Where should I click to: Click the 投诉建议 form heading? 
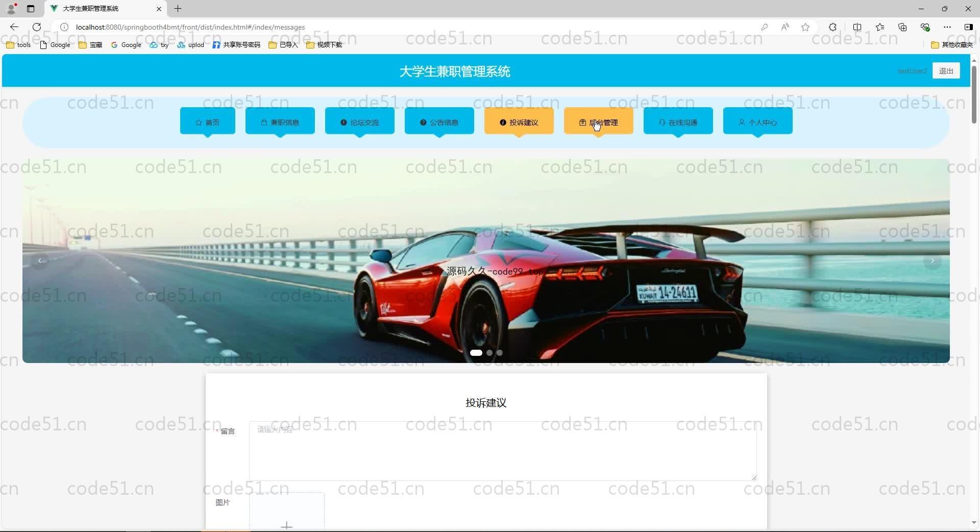[x=486, y=403]
